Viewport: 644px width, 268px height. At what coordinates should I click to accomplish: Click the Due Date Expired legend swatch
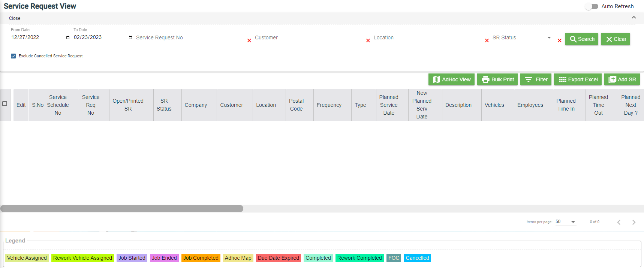pyautogui.click(x=279, y=258)
